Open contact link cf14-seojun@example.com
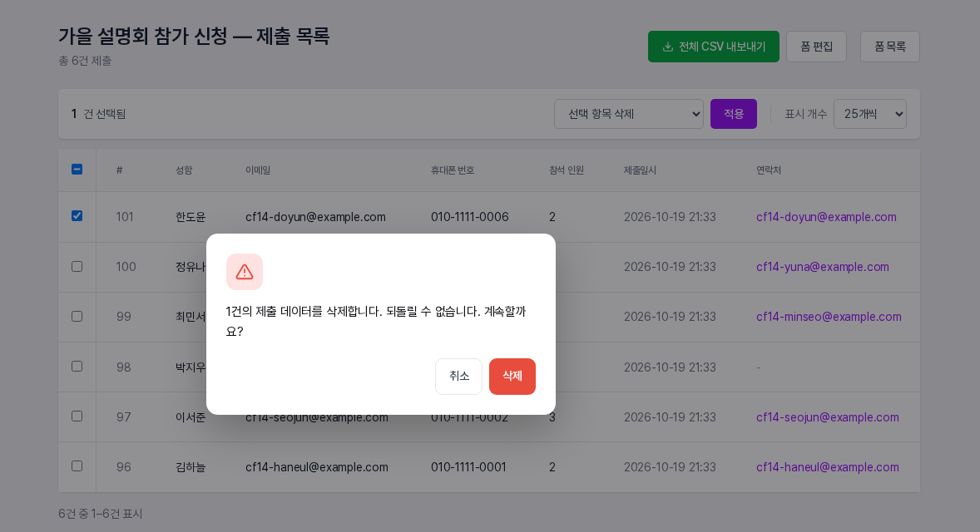 (828, 417)
